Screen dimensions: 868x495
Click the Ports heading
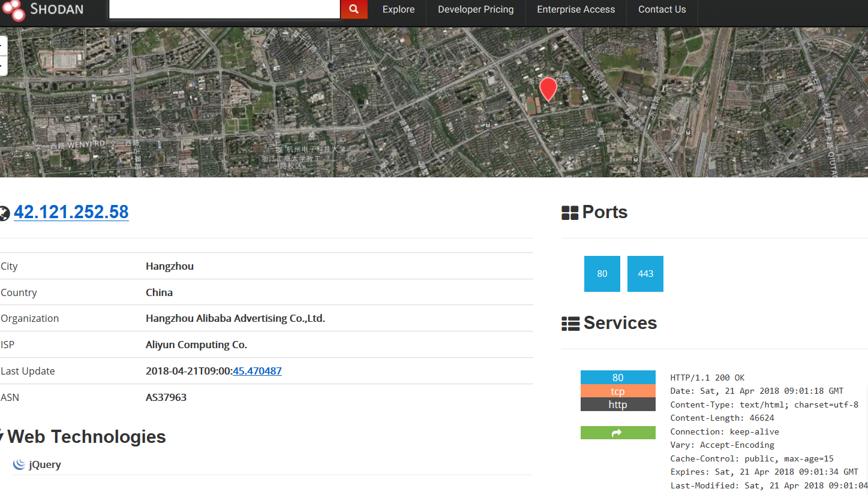(605, 212)
